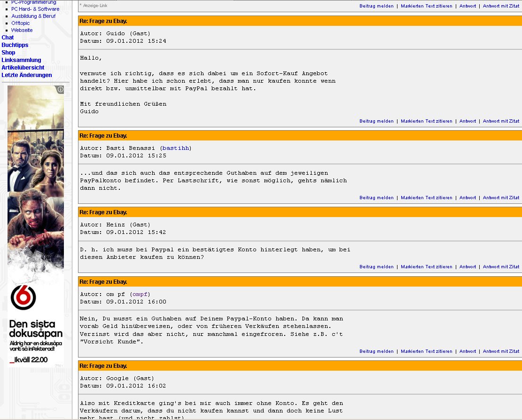Go to Offtopic forum
Viewport: 522px width, 420px height.
(x=20, y=23)
